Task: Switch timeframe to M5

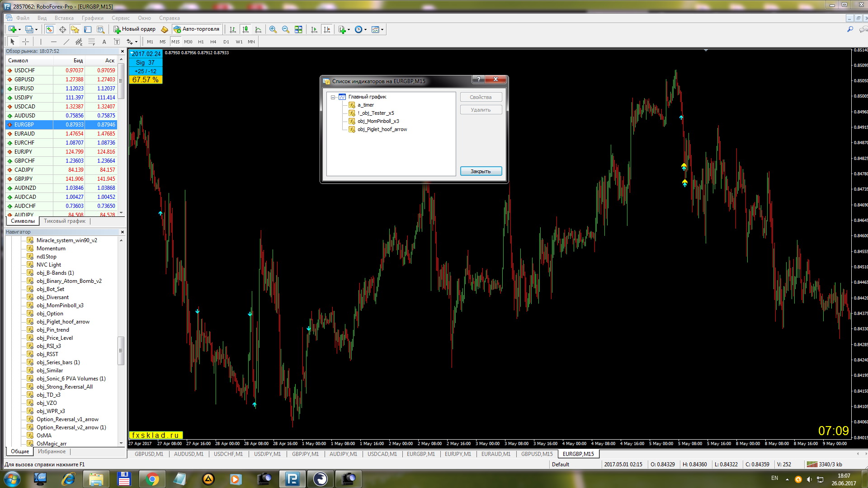Action: 163,42
